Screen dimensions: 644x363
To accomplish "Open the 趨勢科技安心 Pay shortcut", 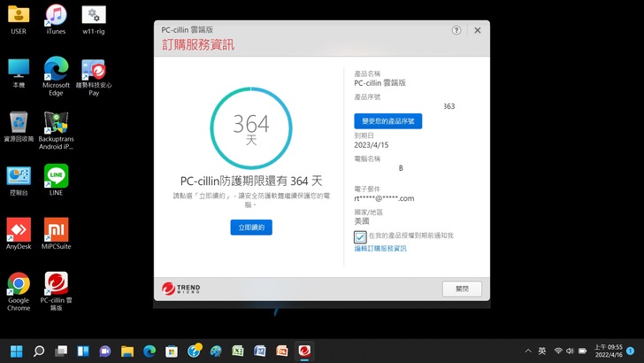I will click(x=94, y=77).
